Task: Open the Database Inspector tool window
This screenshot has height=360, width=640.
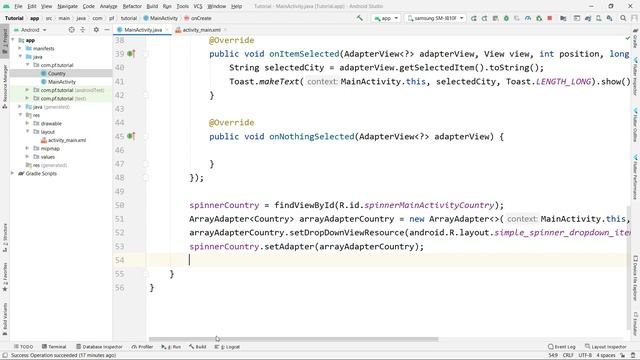Action: (x=99, y=347)
